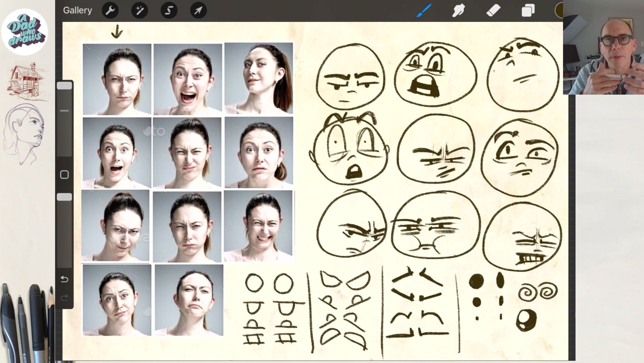Click the screaming woman reference photo
Image resolution: width=644 pixels, height=363 pixels.
point(188,79)
